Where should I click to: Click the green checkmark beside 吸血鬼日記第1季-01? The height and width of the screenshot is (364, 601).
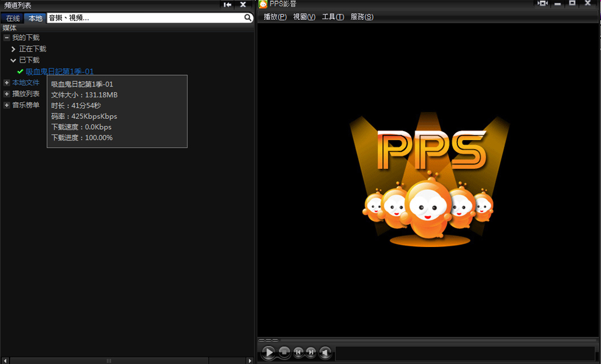(x=20, y=71)
